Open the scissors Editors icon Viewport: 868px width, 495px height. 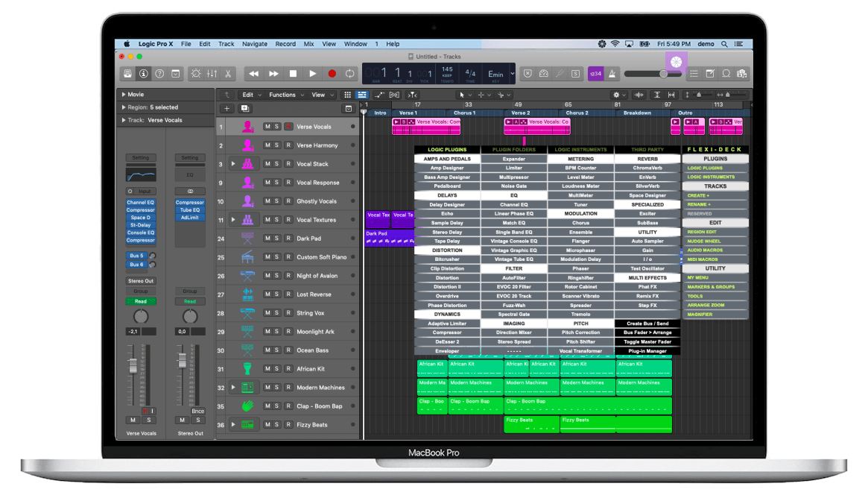[x=228, y=74]
